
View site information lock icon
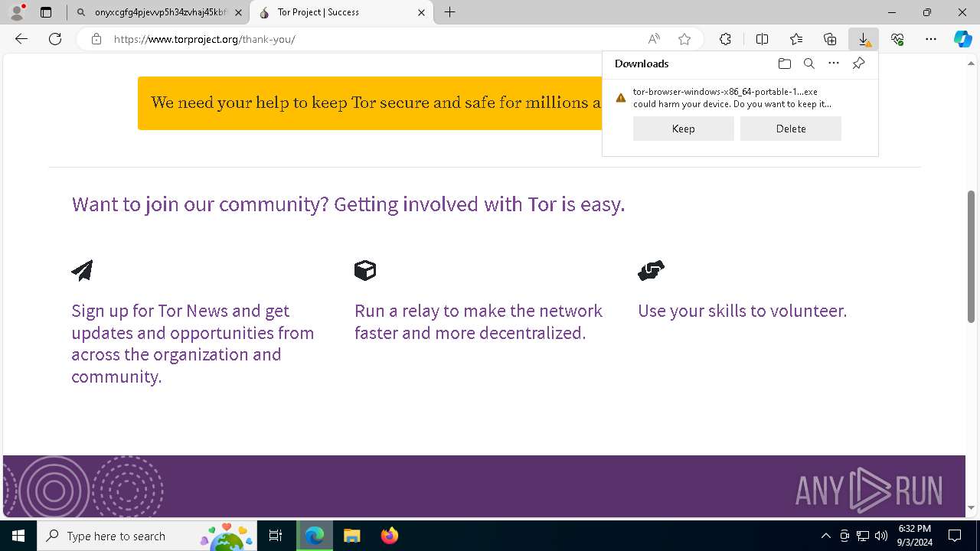96,39
